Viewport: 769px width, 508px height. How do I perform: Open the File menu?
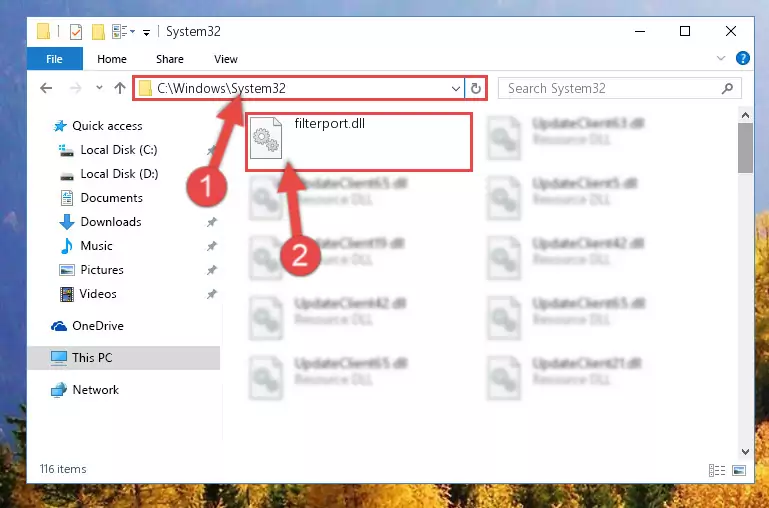pos(54,59)
